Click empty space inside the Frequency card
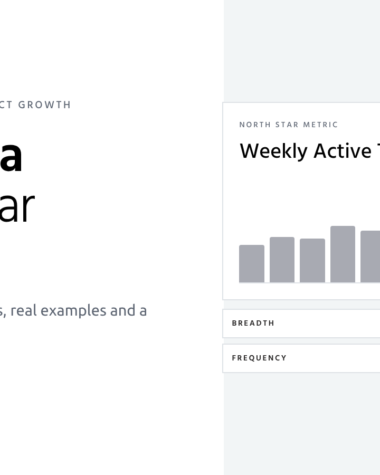Image resolution: width=380 pixels, height=475 pixels. click(x=333, y=358)
